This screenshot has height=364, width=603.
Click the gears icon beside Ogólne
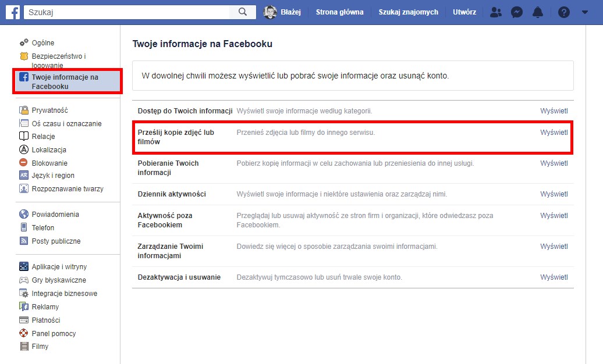click(x=24, y=42)
